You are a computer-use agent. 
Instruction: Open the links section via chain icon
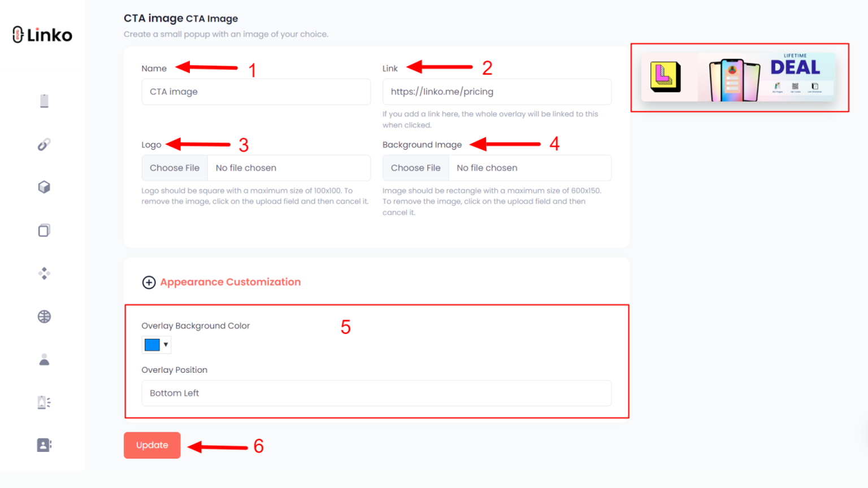point(44,143)
